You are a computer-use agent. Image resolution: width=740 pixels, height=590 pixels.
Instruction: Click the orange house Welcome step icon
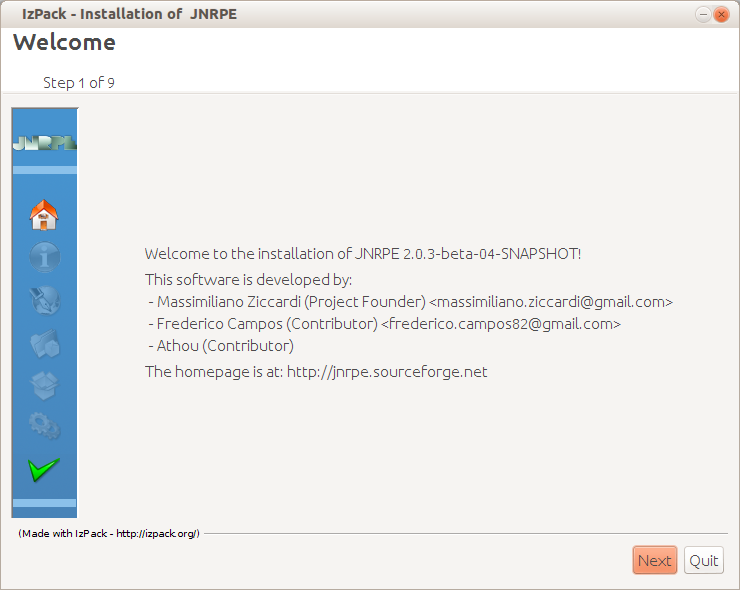44,214
